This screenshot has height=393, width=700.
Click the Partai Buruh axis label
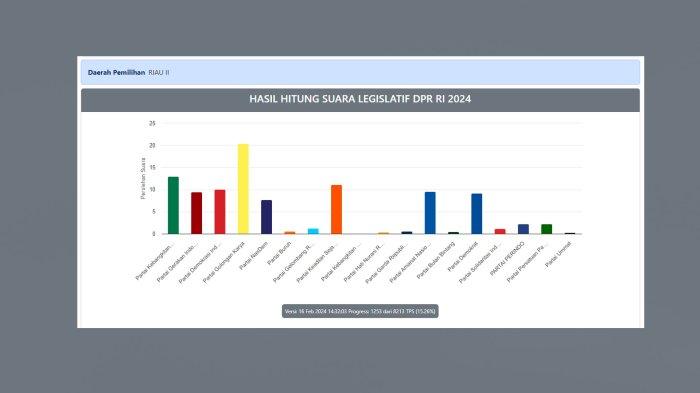279,253
